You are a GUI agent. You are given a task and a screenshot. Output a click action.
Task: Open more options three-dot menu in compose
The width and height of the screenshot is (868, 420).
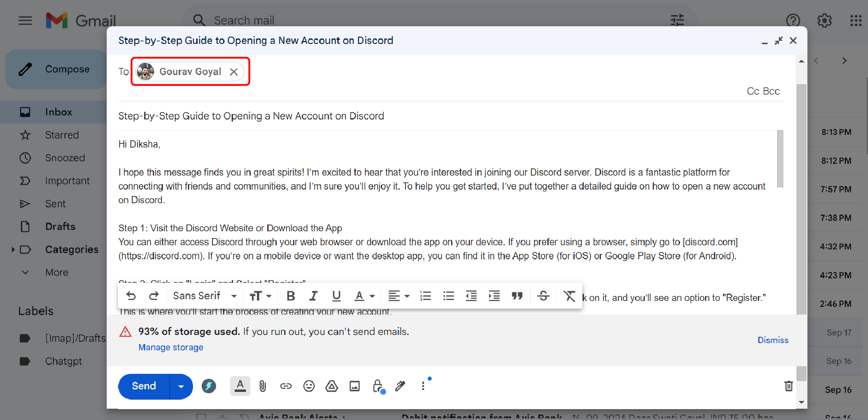(423, 386)
